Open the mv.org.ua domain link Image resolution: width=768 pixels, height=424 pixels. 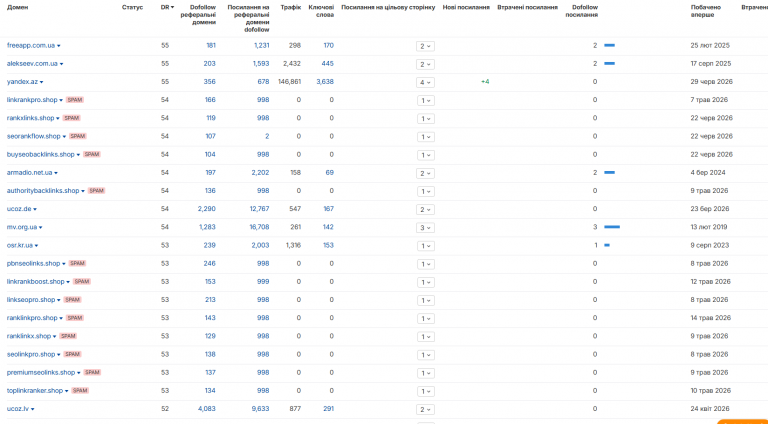(x=22, y=227)
